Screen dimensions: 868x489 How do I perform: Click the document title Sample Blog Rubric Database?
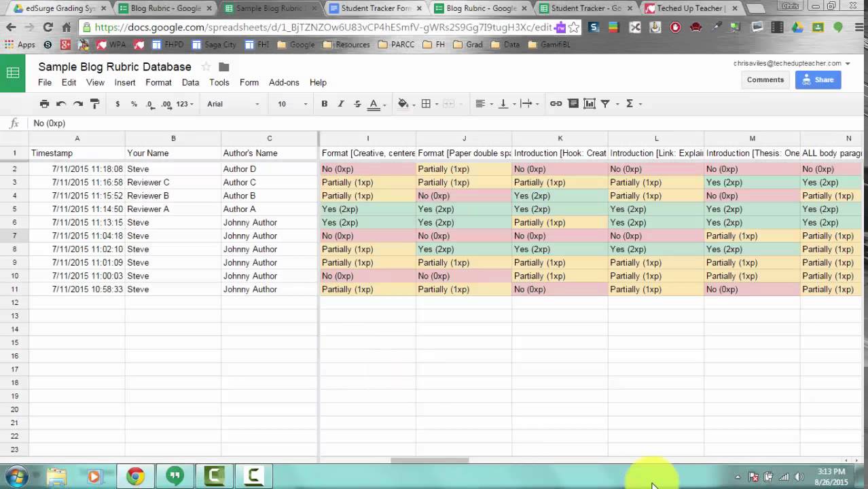click(115, 67)
